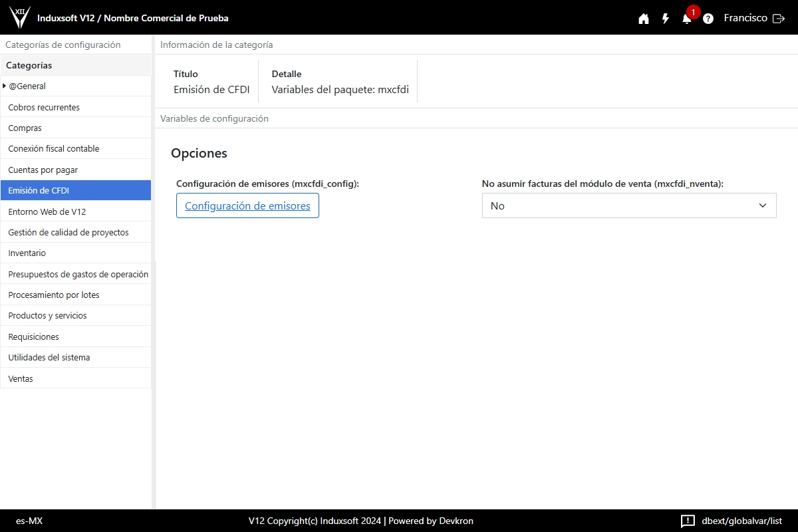
Task: Select Cuentas por pagar category
Action: click(x=43, y=170)
